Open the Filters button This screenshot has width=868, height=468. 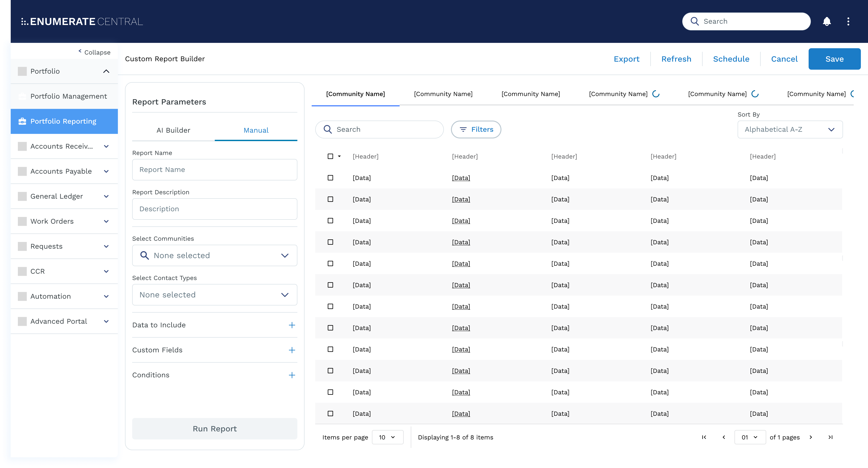[476, 129]
